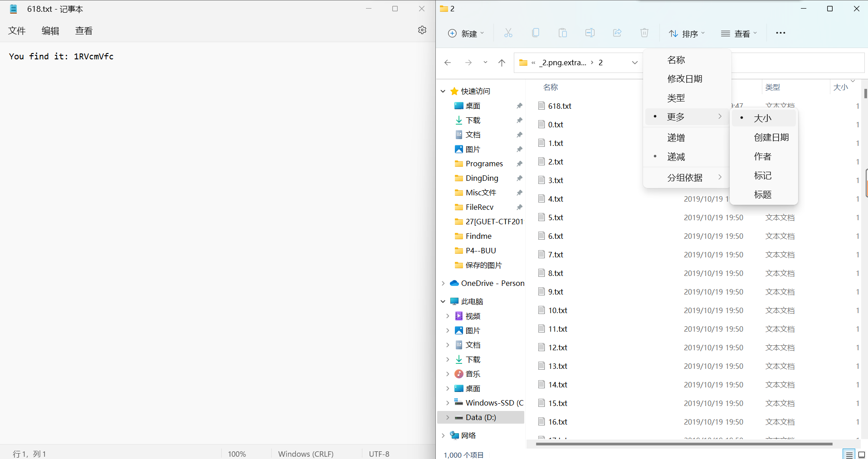Choose 类型 in sort menu
This screenshot has height=459, width=868.
686,98
